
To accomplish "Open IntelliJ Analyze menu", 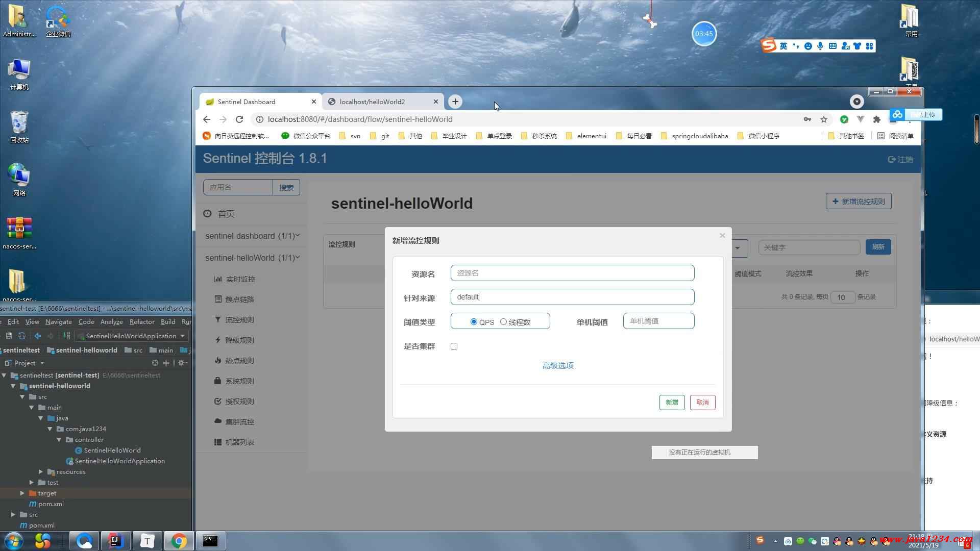I will click(x=111, y=322).
